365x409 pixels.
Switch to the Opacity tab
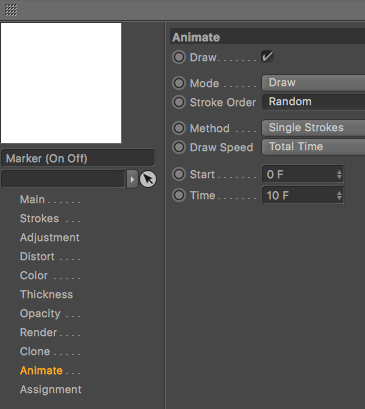[x=40, y=313]
